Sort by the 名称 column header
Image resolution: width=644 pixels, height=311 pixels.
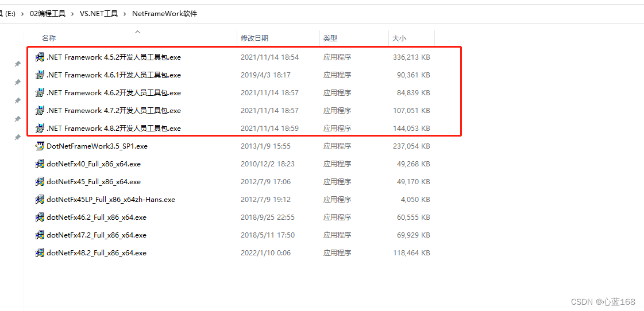(49, 38)
